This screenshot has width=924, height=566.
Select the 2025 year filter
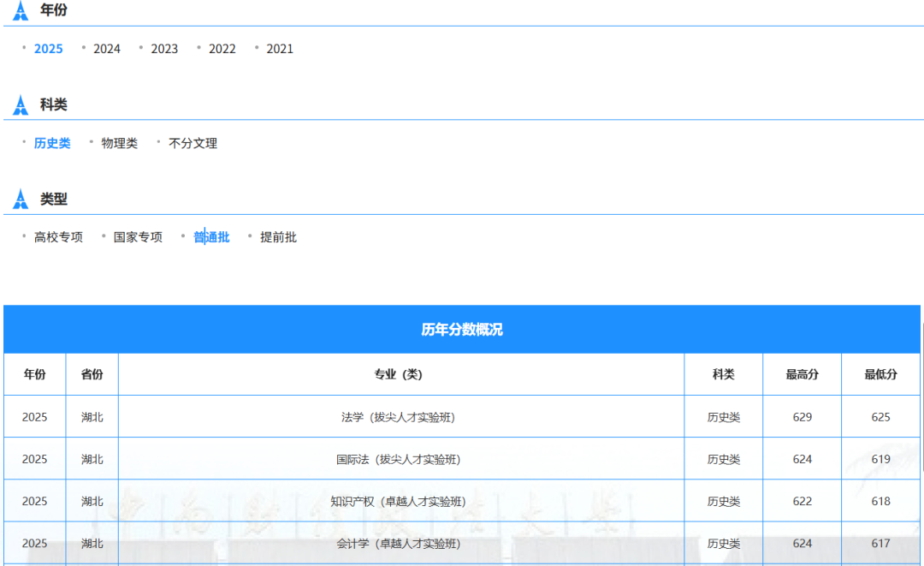click(x=48, y=49)
